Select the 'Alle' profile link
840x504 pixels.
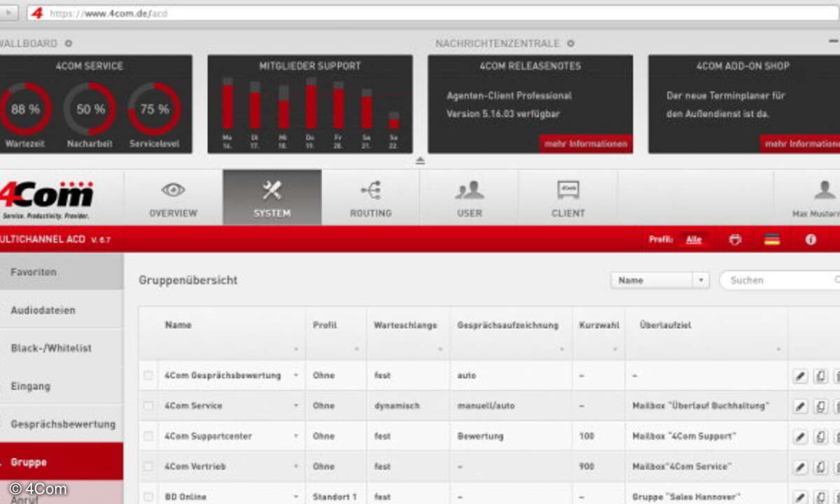(x=694, y=239)
